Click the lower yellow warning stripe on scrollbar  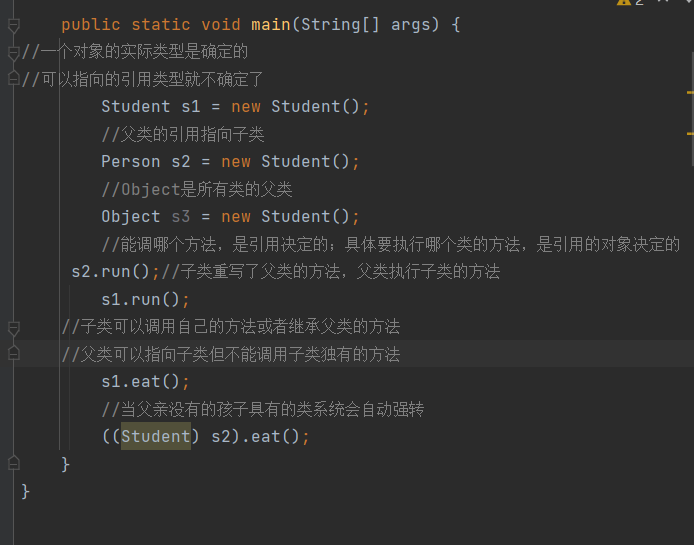click(690, 132)
